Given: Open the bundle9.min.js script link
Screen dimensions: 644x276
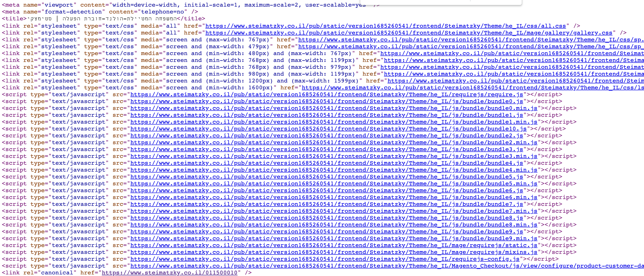Looking at the screenshot, I should 334,239.
